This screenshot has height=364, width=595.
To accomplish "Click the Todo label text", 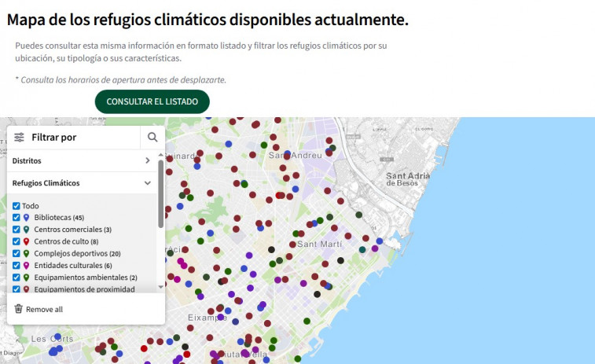I will [x=31, y=206].
